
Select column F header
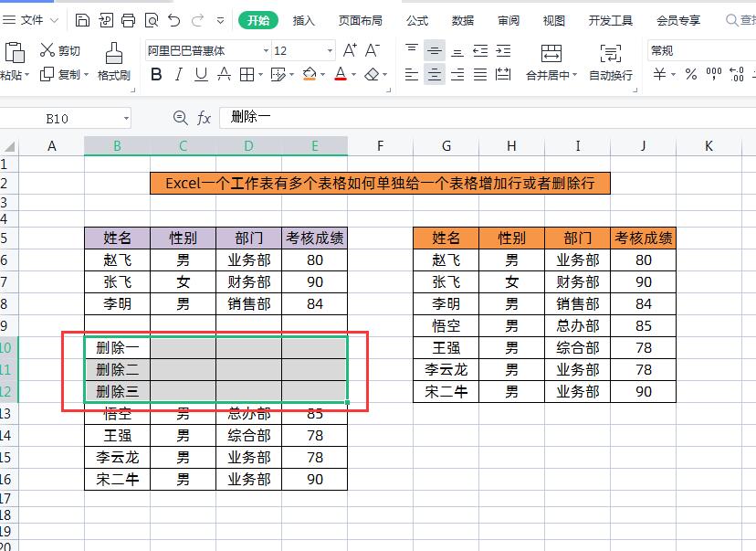(381, 146)
